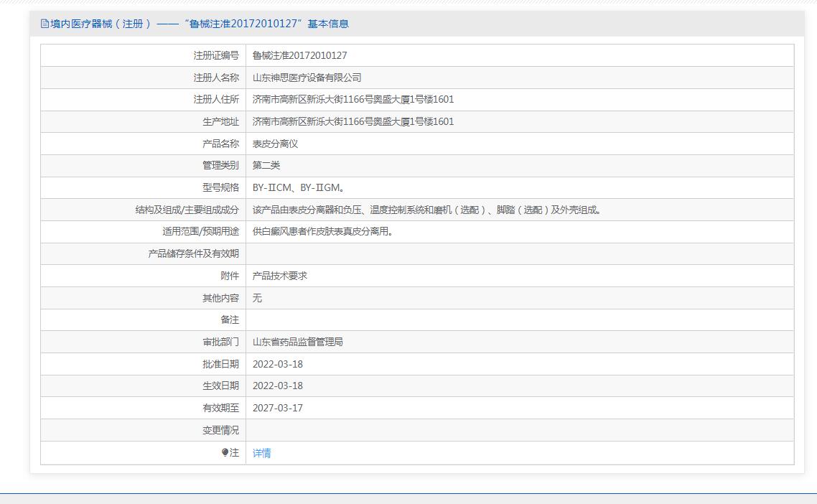Click the document icon beside the panel title

(45, 24)
